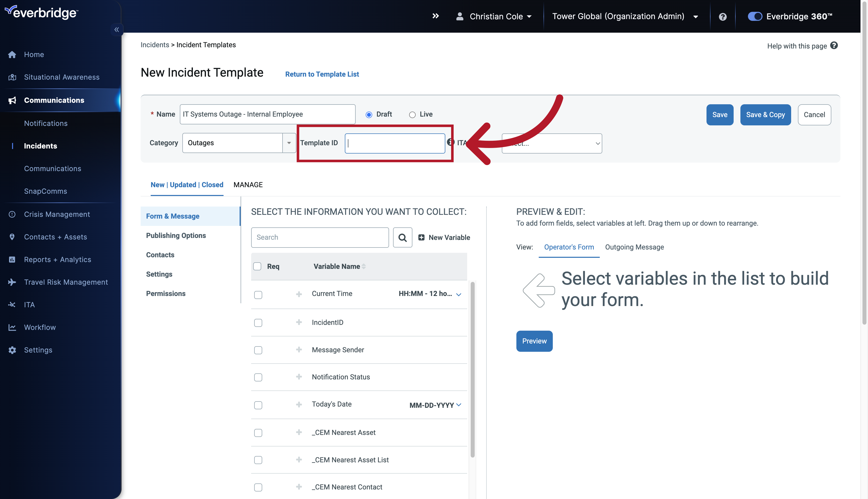Open the Home icon in sidebar
This screenshot has width=868, height=499.
coord(12,54)
